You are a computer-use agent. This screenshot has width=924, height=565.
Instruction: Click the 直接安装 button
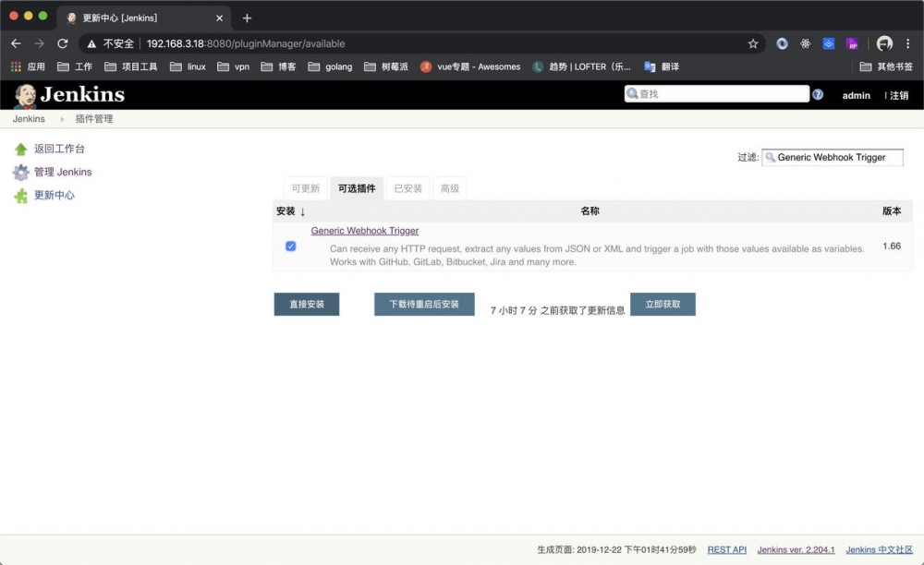(x=306, y=304)
